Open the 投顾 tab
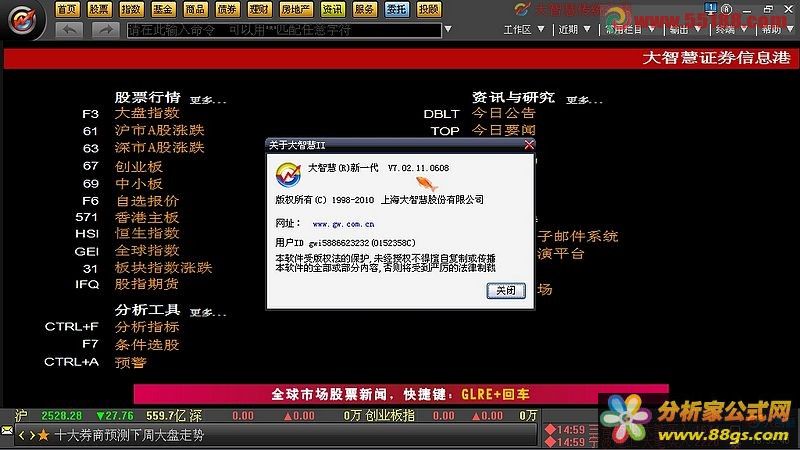This screenshot has height=450, width=800. click(429, 9)
